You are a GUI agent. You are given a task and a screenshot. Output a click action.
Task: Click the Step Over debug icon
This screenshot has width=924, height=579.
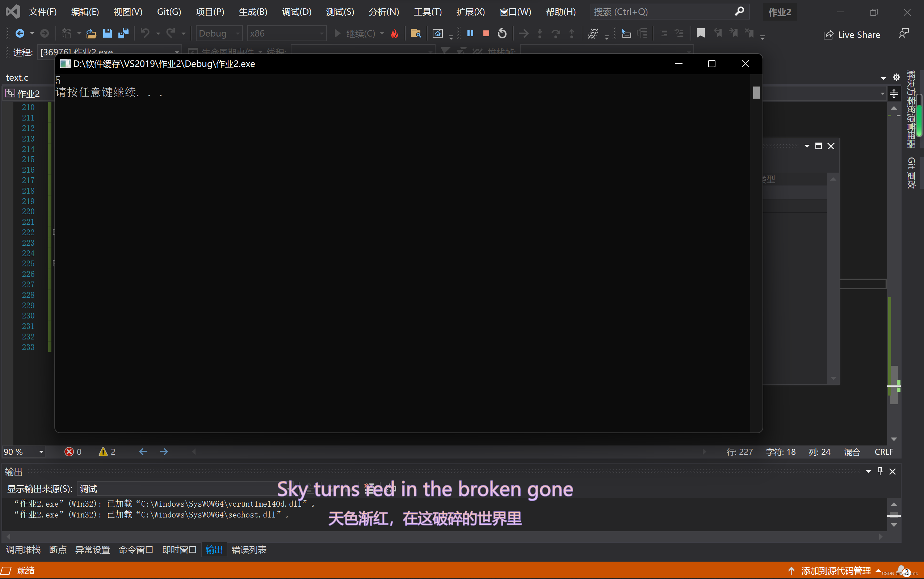pyautogui.click(x=556, y=33)
